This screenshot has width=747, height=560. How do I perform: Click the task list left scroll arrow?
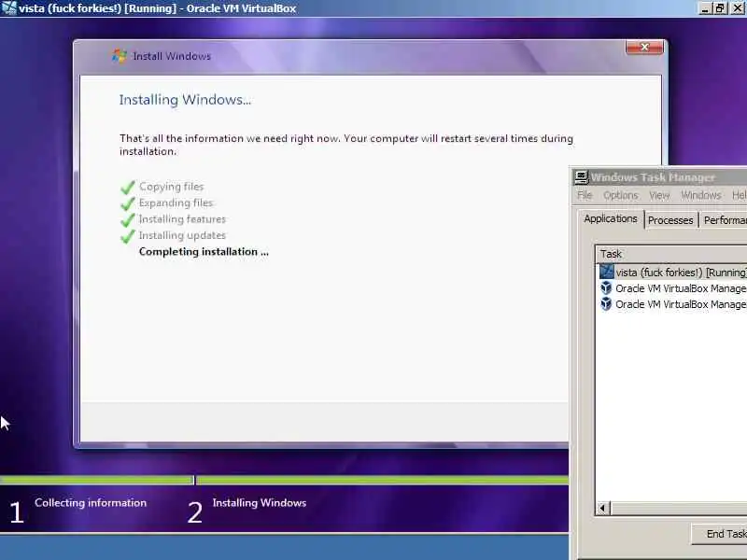603,508
